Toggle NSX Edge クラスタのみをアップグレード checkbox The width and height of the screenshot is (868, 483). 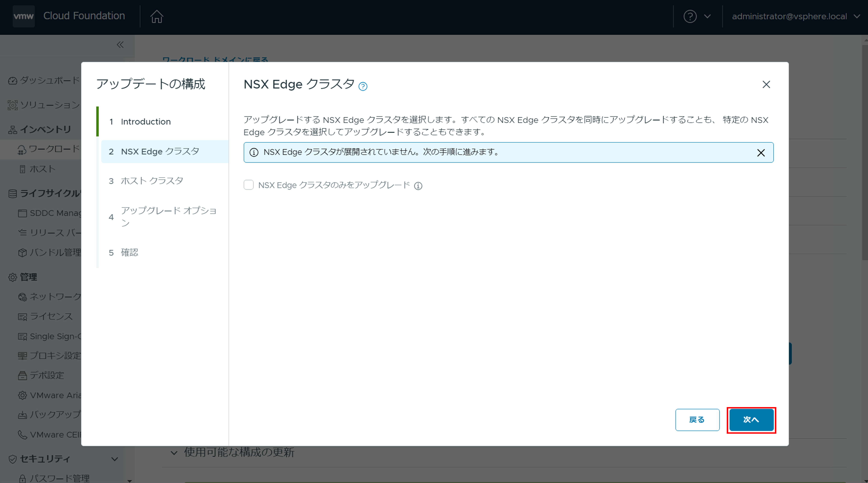pos(248,185)
